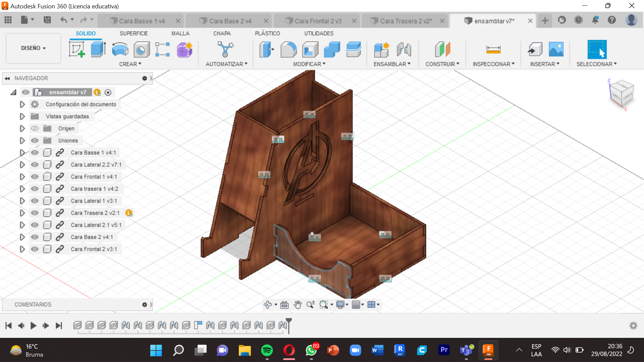
Task: Hide the Cara Basse 1 v4:1 component
Action: click(35, 153)
